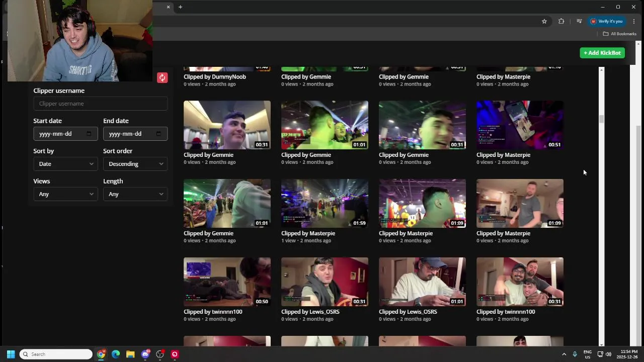Click into the Start date field
Viewport: 644px width, 362px height.
[65, 134]
